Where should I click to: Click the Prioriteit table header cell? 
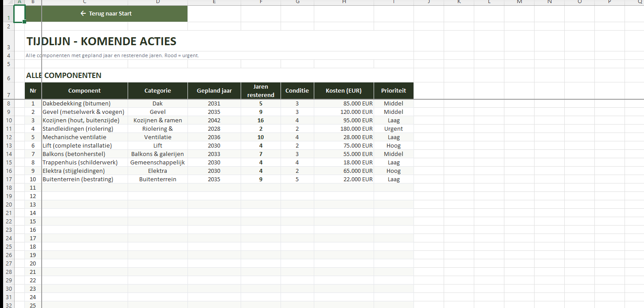393,91
